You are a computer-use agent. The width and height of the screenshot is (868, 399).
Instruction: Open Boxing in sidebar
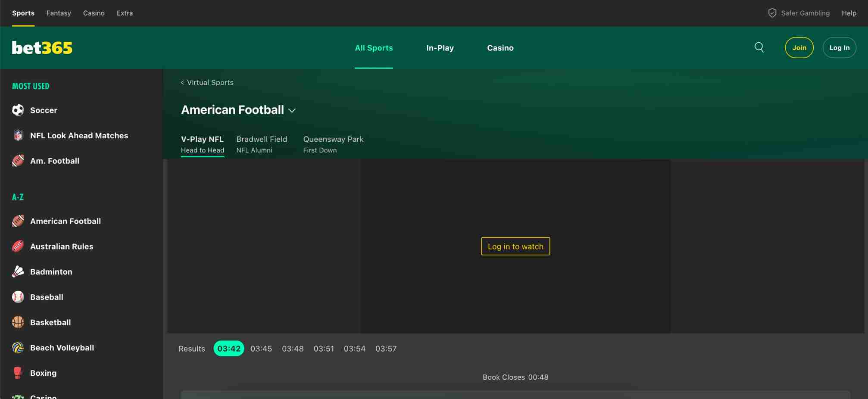(43, 373)
